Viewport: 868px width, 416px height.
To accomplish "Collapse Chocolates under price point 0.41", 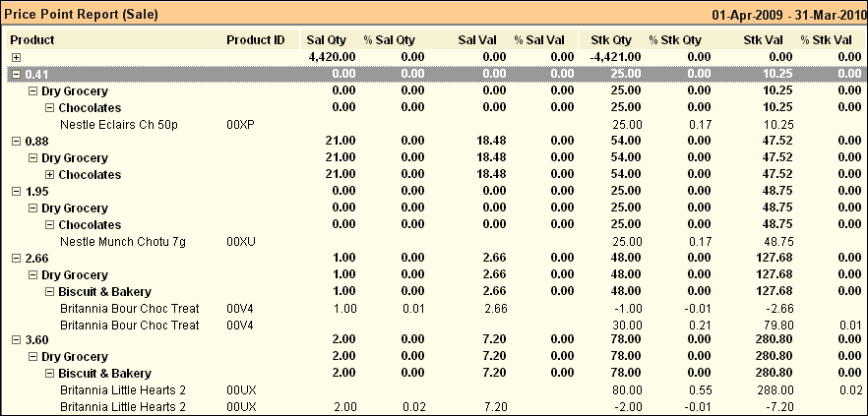I will coord(50,107).
